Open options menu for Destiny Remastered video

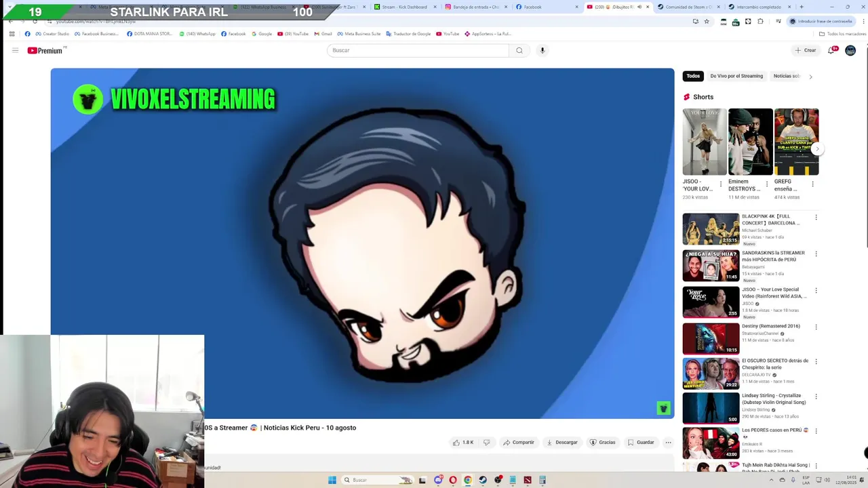pyautogui.click(x=816, y=327)
